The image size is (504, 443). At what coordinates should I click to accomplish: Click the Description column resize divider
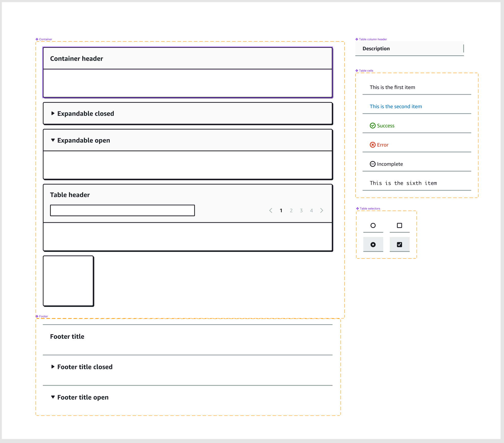[x=463, y=48]
